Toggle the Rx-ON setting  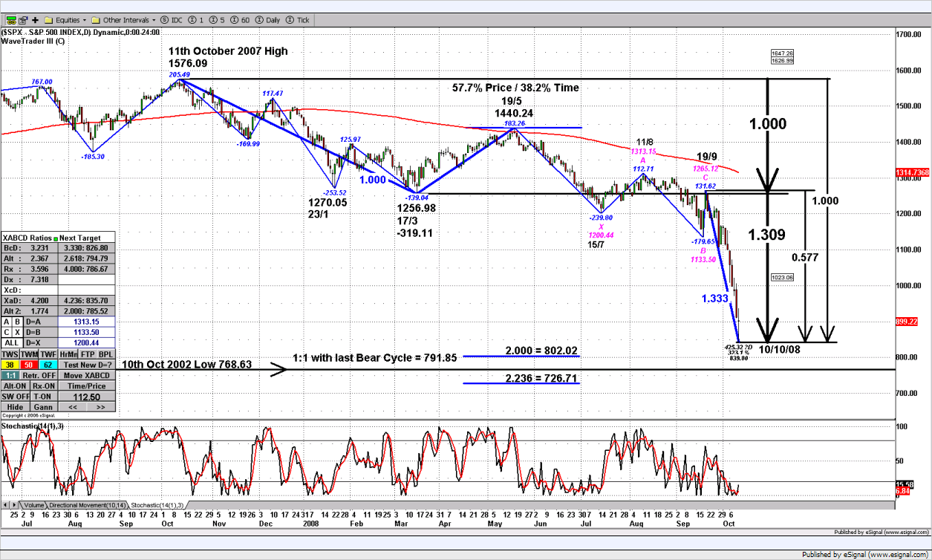(44, 385)
